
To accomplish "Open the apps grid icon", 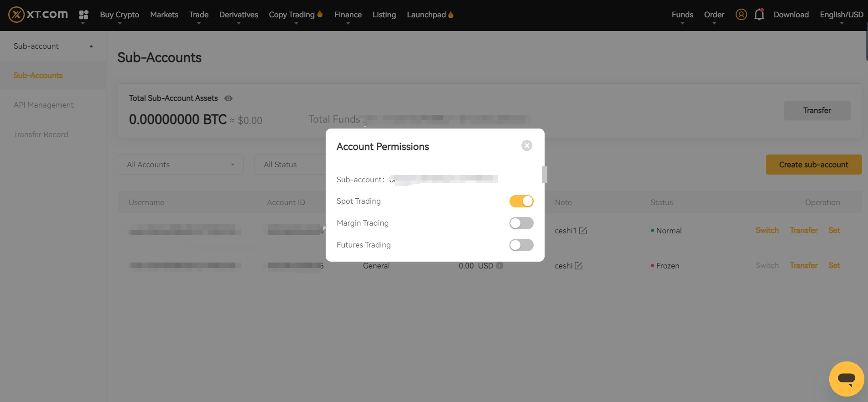I will 83,15.
